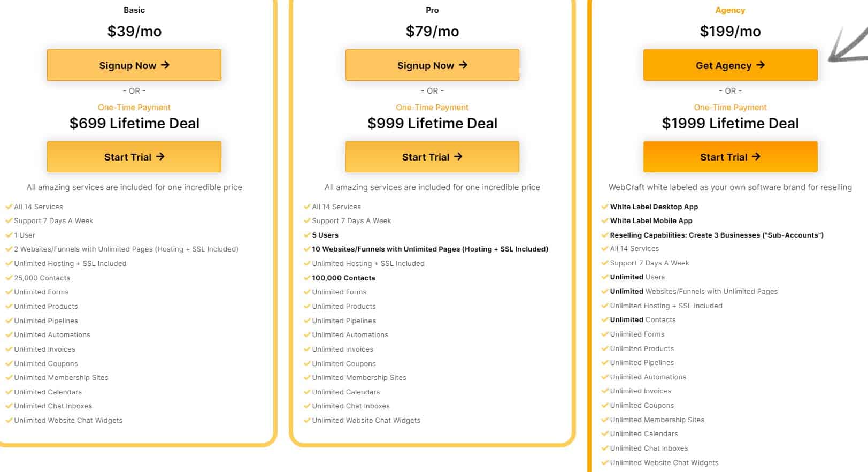Click the checkmark next to 25,000 Contacts

[9, 278]
